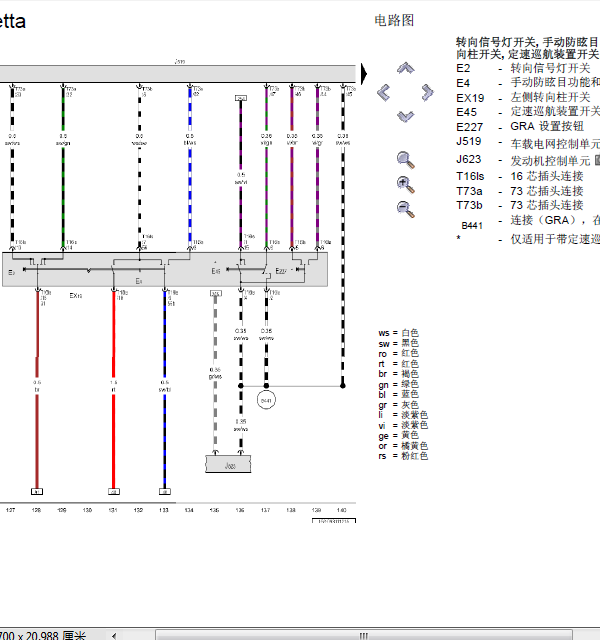Click the li = 淡紫色 color code
This screenshot has width=600, height=640.
[403, 415]
